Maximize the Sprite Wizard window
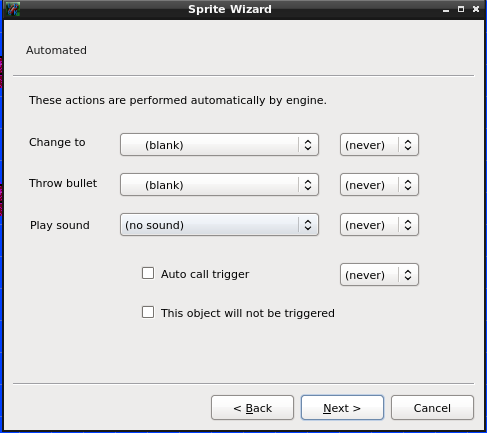 click(x=461, y=9)
